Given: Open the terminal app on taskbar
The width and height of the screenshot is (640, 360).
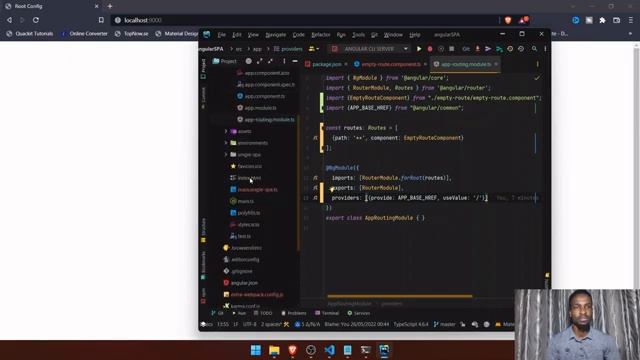Looking at the screenshot, I should point(366,350).
